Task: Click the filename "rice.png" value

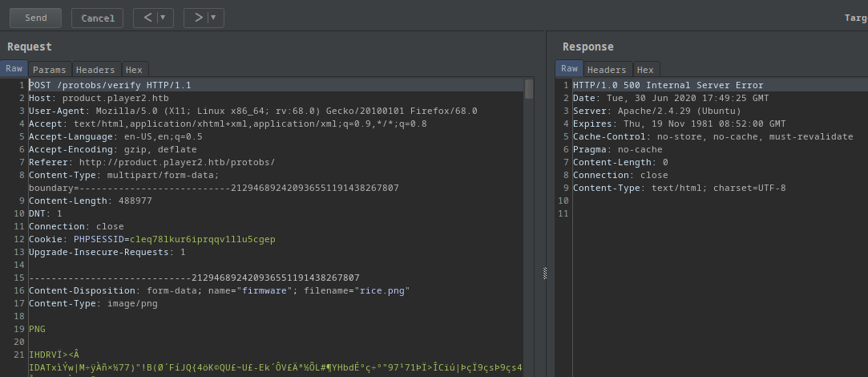Action: point(381,290)
